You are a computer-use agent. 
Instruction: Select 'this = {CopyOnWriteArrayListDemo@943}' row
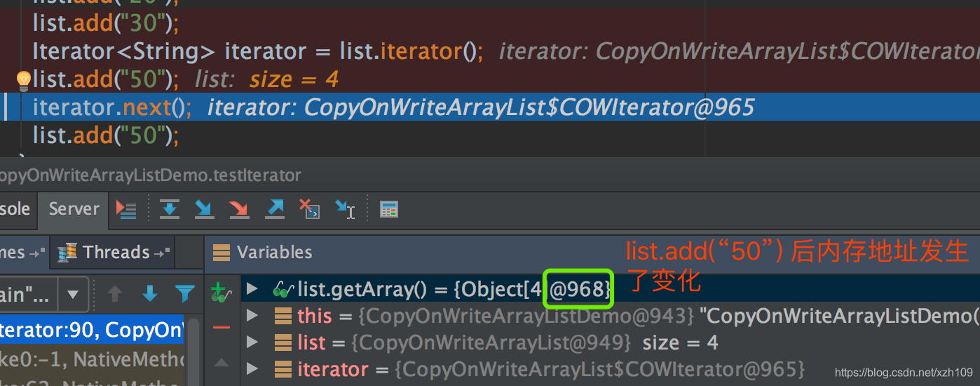pyautogui.click(x=610, y=316)
